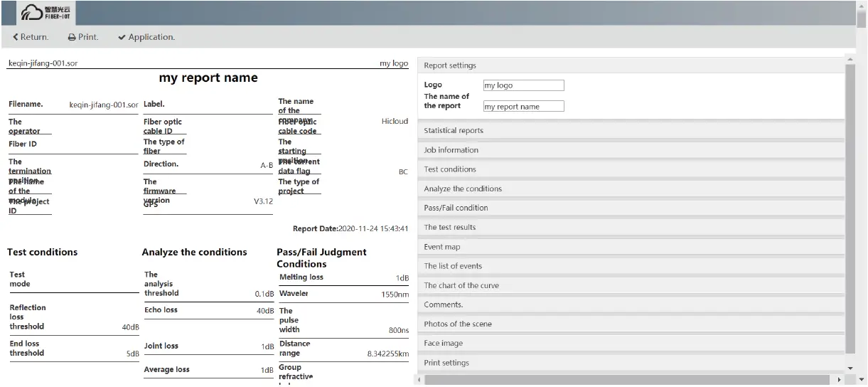This screenshot has width=868, height=387.
Task: Open Photos of the scene section
Action: tap(458, 324)
